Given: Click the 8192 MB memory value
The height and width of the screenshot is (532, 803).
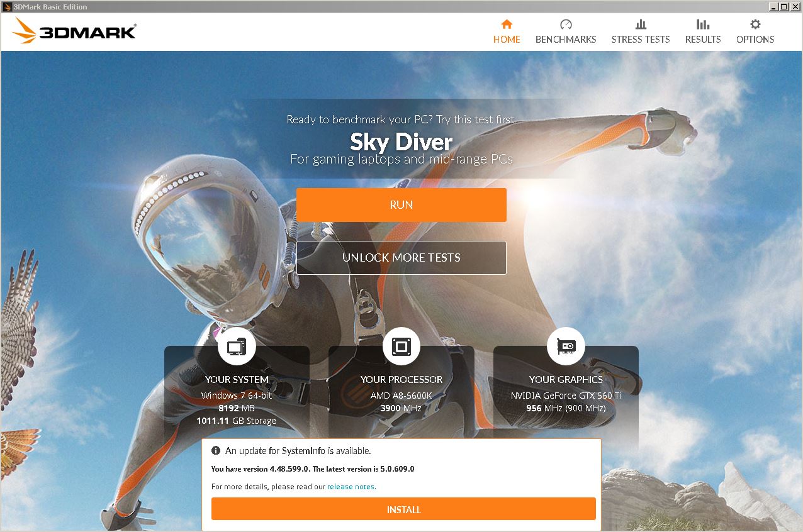Looking at the screenshot, I should [237, 408].
